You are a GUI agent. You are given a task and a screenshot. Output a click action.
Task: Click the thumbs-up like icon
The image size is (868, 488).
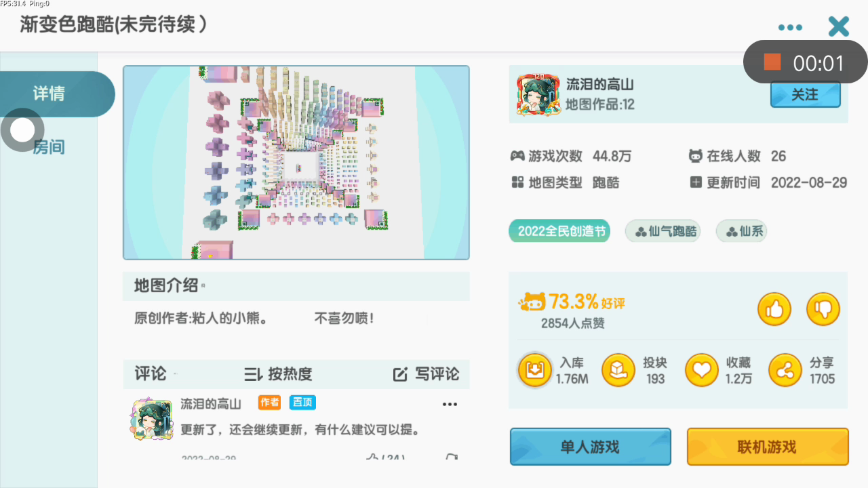coord(774,310)
